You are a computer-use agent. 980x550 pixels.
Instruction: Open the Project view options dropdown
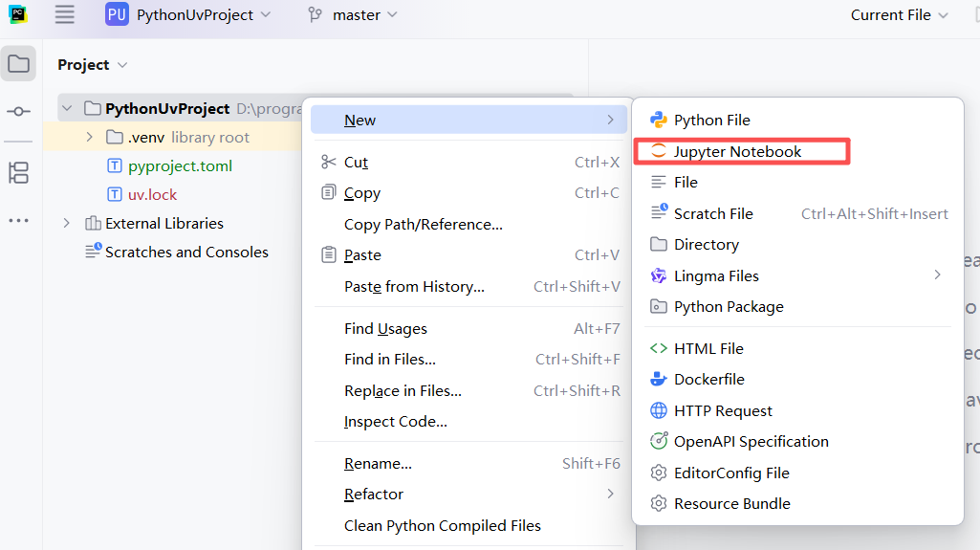pos(122,65)
